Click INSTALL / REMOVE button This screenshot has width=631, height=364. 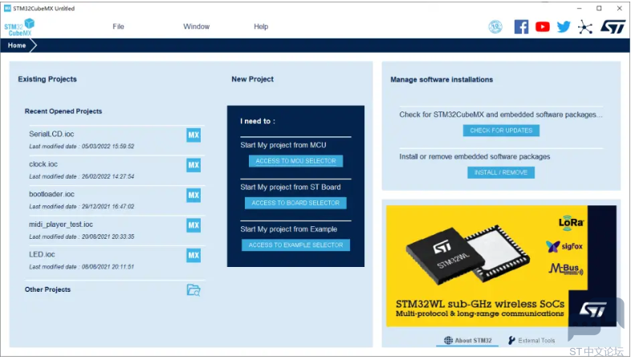click(x=501, y=172)
